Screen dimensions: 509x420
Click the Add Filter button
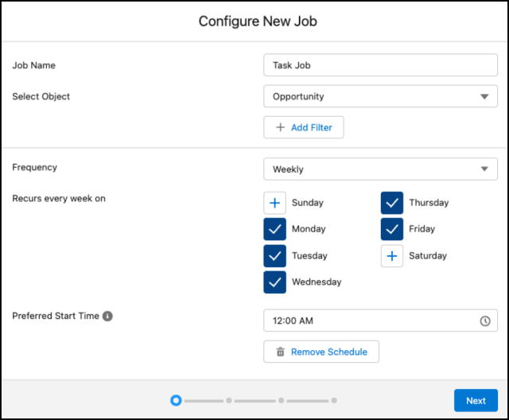pyautogui.click(x=304, y=127)
